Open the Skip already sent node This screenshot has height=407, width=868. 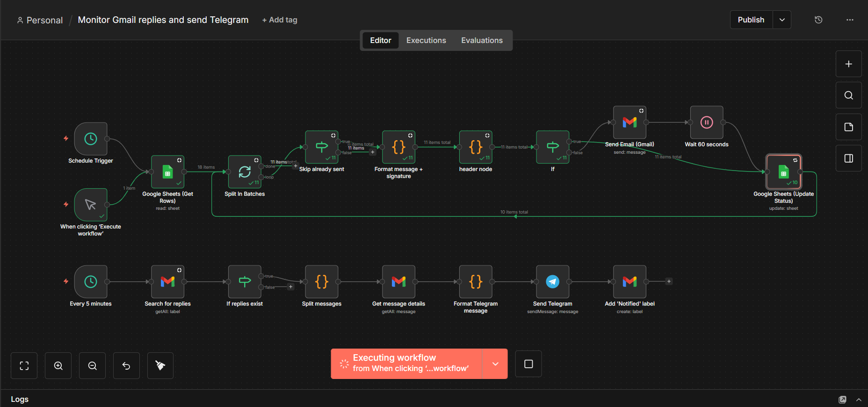(x=322, y=147)
